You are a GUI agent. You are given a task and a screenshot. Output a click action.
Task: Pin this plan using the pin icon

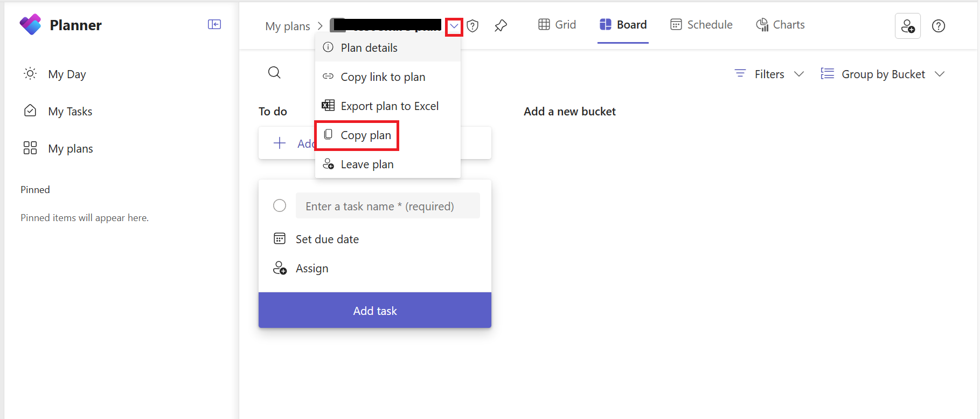coord(501,25)
